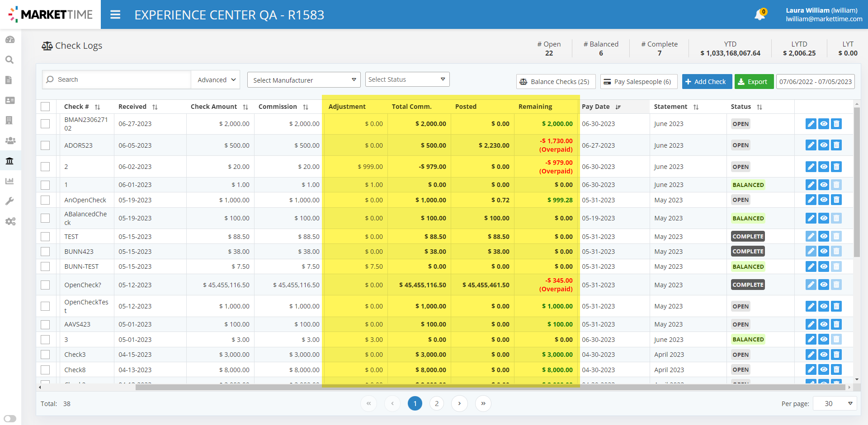Open the search magnifier in the sidebar

[x=9, y=60]
